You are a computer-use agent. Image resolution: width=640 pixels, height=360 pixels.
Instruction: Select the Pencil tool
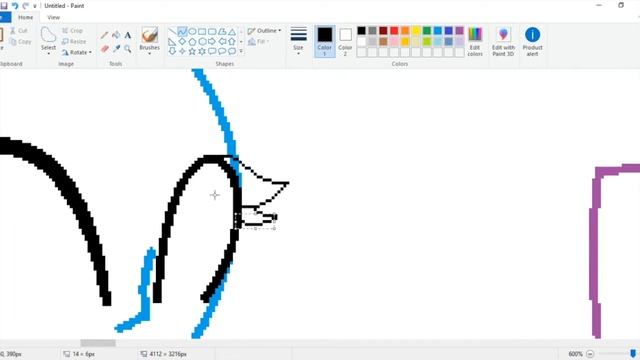point(104,36)
